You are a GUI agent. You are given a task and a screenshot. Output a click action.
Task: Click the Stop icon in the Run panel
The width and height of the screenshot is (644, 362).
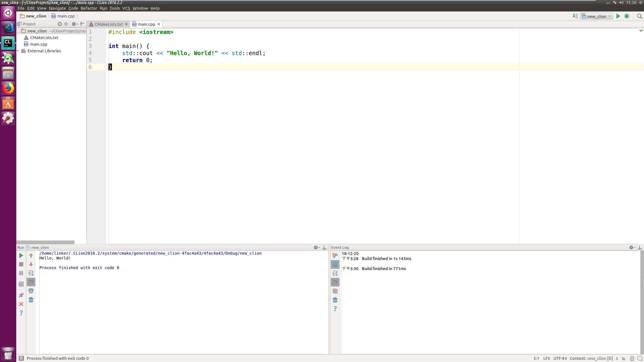pos(21,264)
